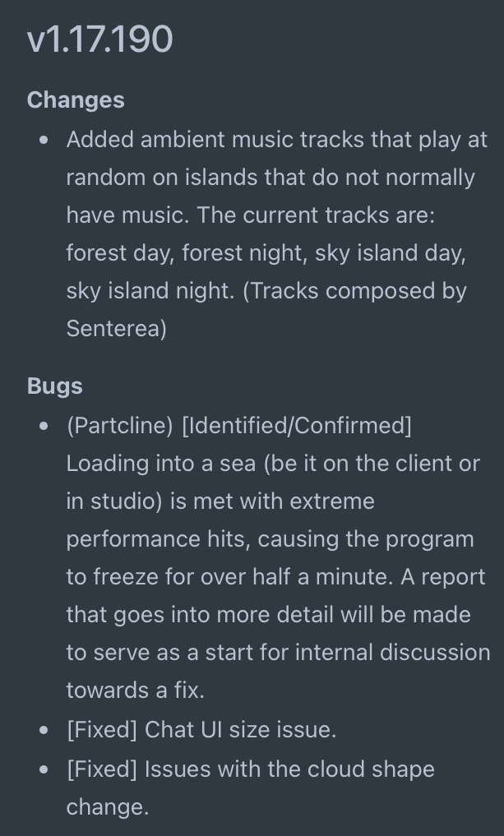Click the '[Identified/Confirmed]' status tag
Viewport: 504px width, 836px height.
coord(297,426)
